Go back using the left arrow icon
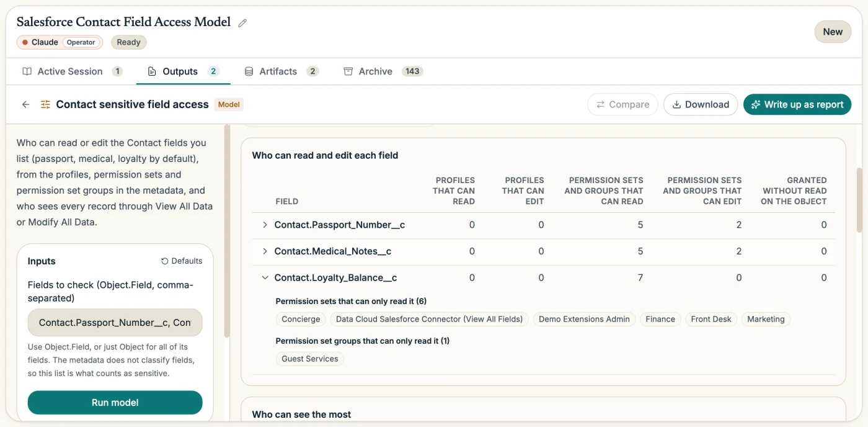The width and height of the screenshot is (868, 427). [25, 104]
